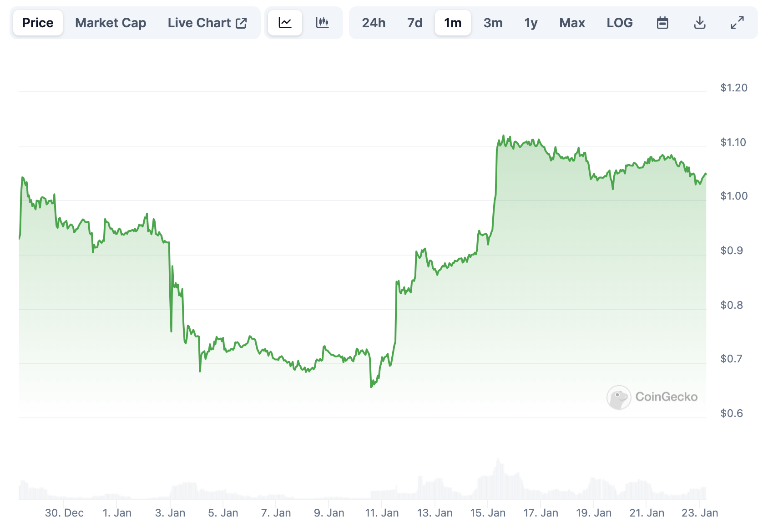
Task: Select the 7d time range
Action: pyautogui.click(x=414, y=23)
